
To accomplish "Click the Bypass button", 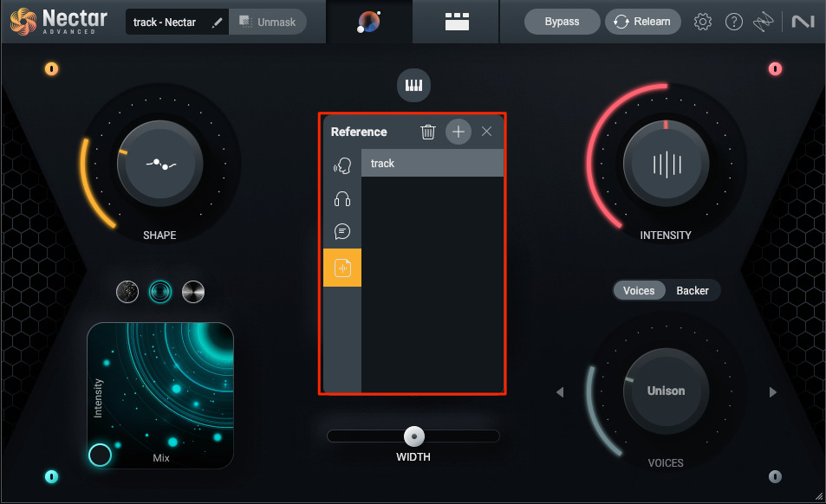I will tap(562, 22).
